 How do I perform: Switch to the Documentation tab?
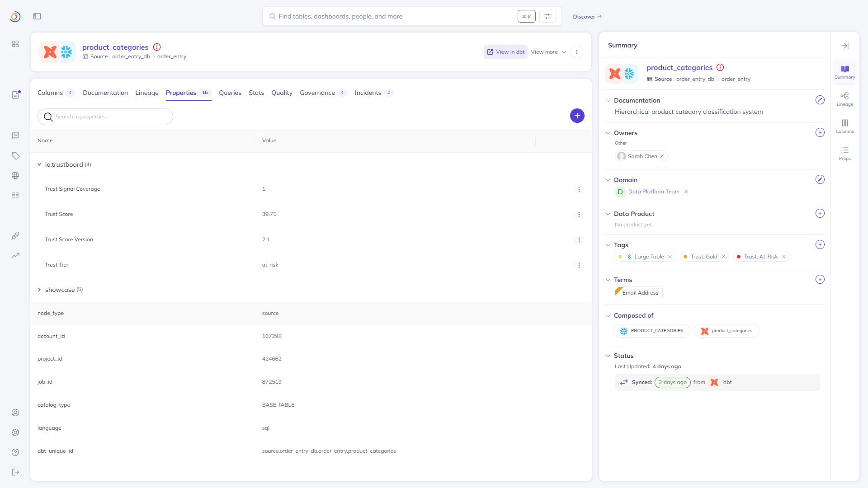[x=105, y=93]
